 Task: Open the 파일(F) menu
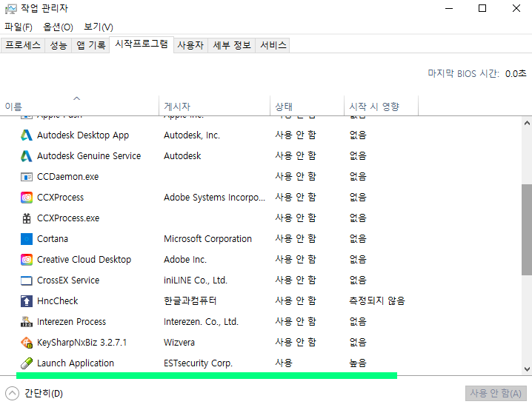pos(19,27)
